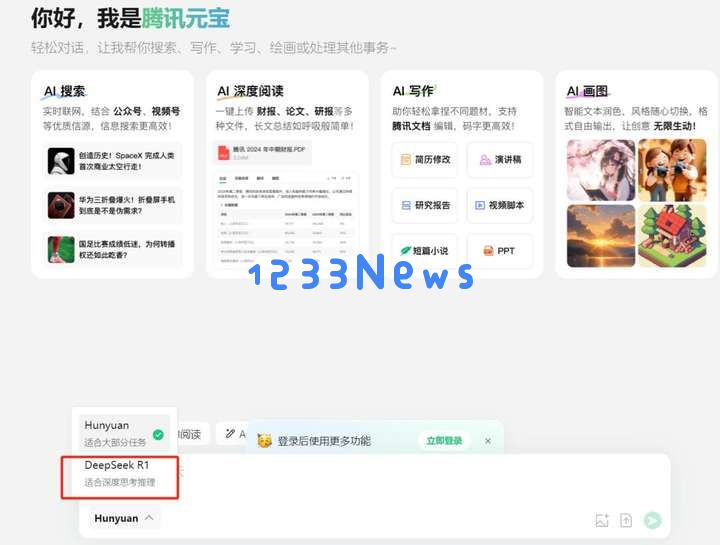Open the 演讲稿 writing template

[500, 159]
